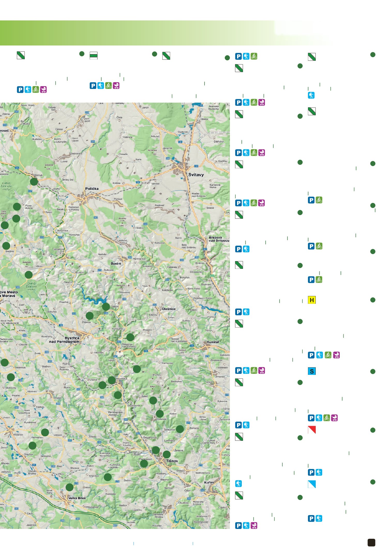Click the blue S icon

pos(312,371)
